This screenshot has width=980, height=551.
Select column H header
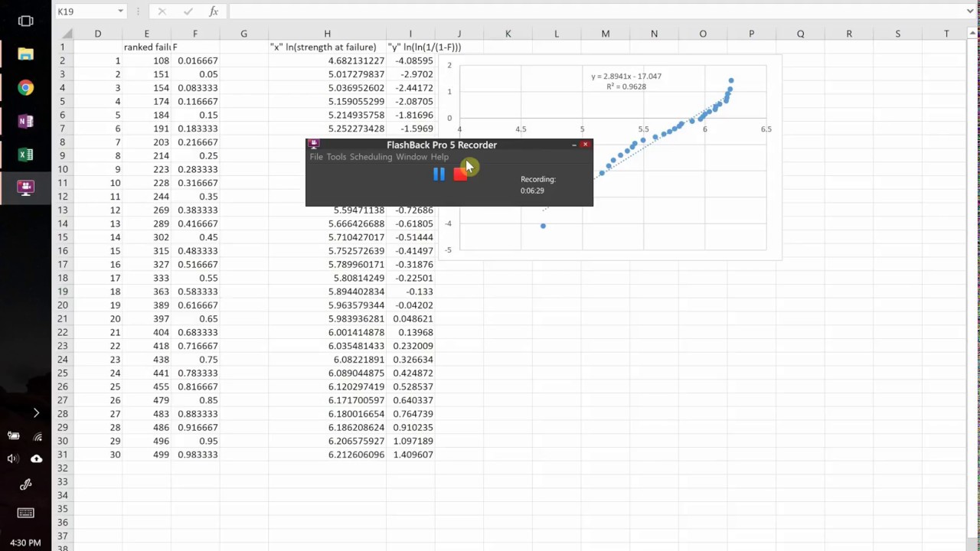click(327, 34)
